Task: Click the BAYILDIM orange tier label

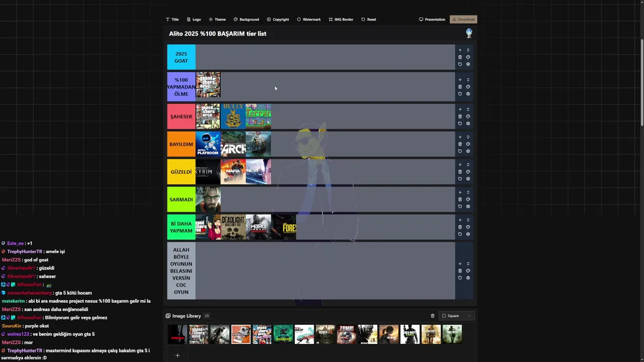Action: click(181, 144)
